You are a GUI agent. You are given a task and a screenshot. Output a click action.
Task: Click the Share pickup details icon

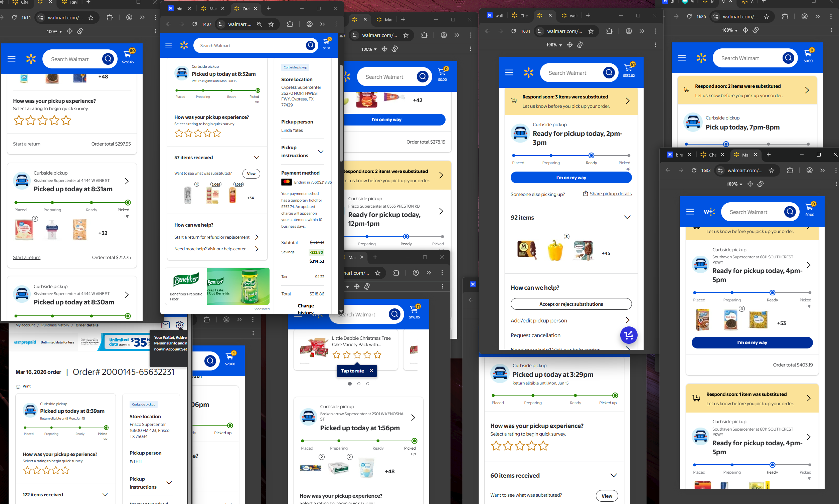[x=585, y=194]
